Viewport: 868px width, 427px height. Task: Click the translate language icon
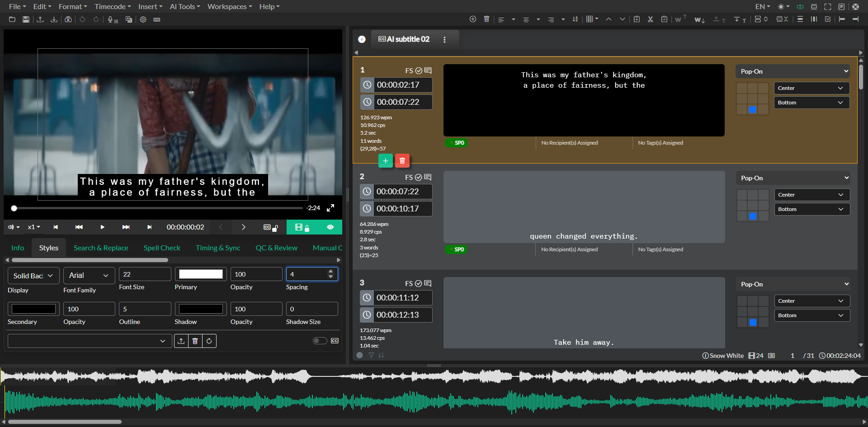click(129, 19)
